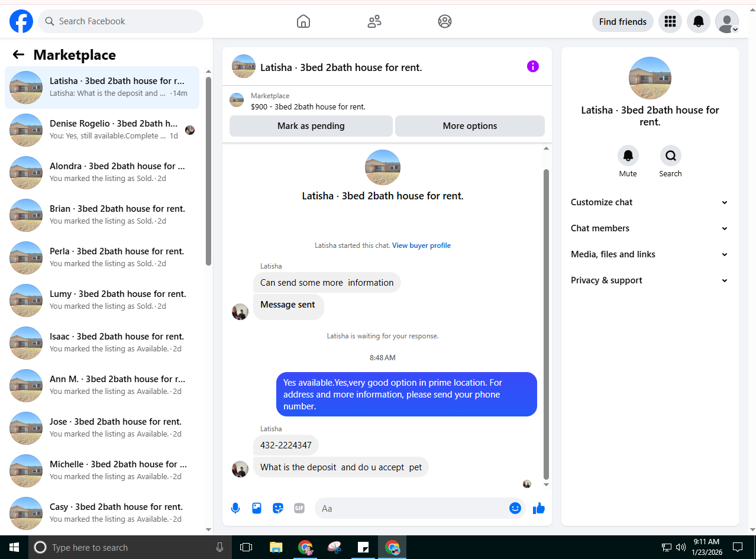Open Task View on the taskbar
This screenshot has height=559, width=756.
coord(246,547)
